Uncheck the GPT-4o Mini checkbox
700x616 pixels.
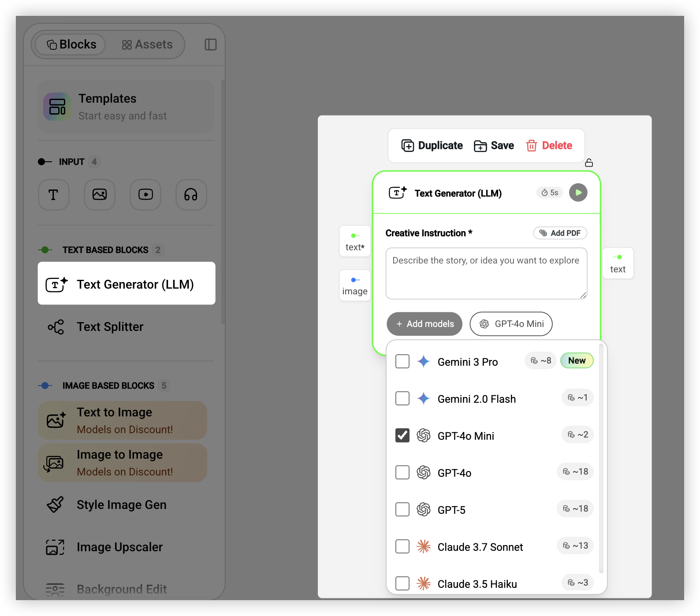(402, 435)
